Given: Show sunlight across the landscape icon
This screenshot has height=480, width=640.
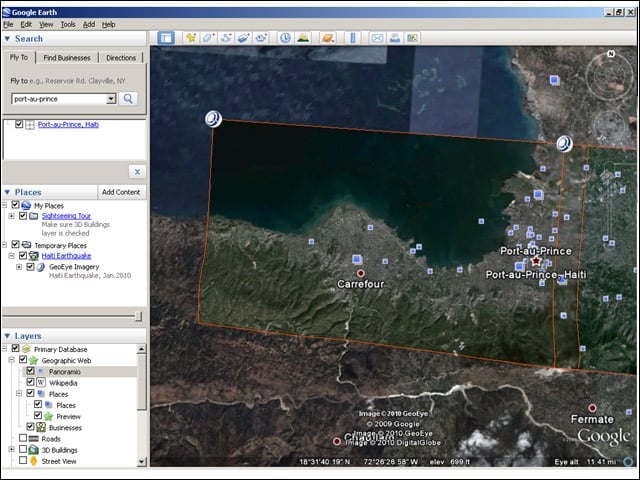Looking at the screenshot, I should (x=303, y=38).
